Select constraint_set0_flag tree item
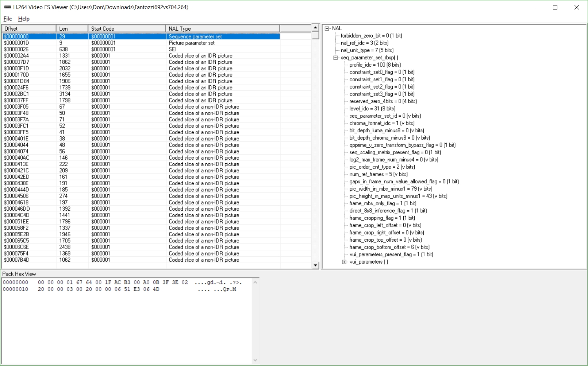The image size is (588, 366). 382,72
